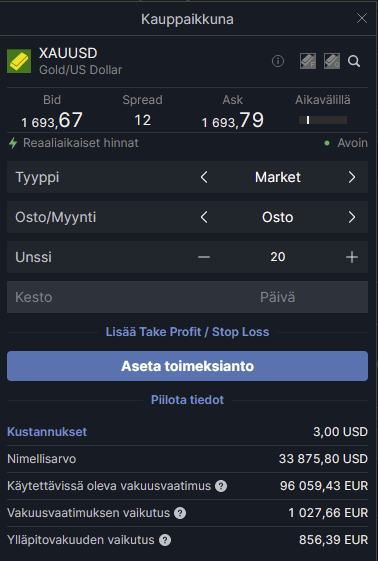Click the Unssi quantity field showing 20

click(278, 257)
